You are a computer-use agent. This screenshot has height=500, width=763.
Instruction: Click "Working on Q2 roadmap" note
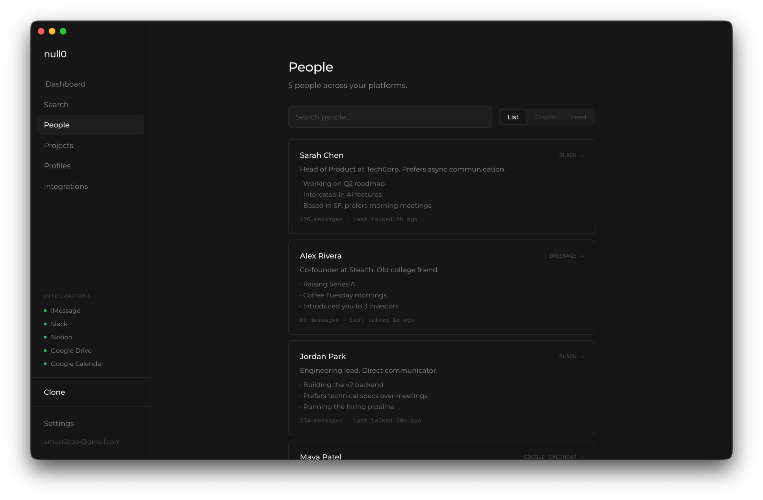[x=343, y=183]
